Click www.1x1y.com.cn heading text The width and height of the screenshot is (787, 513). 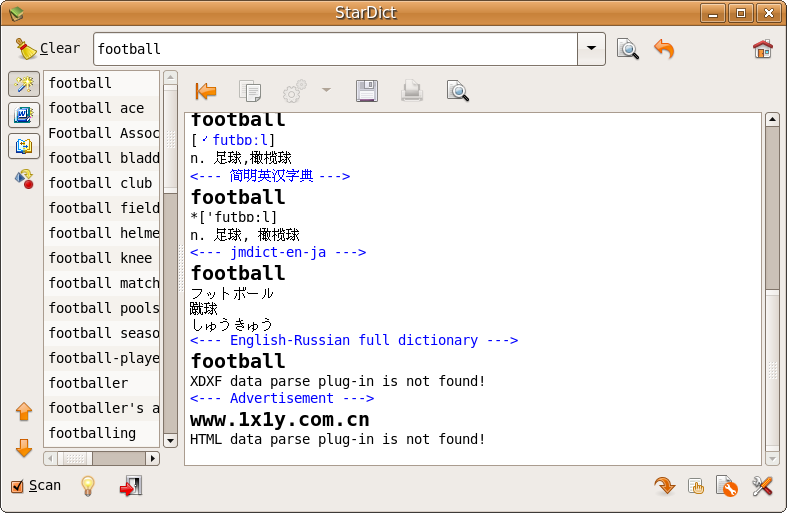(x=280, y=420)
